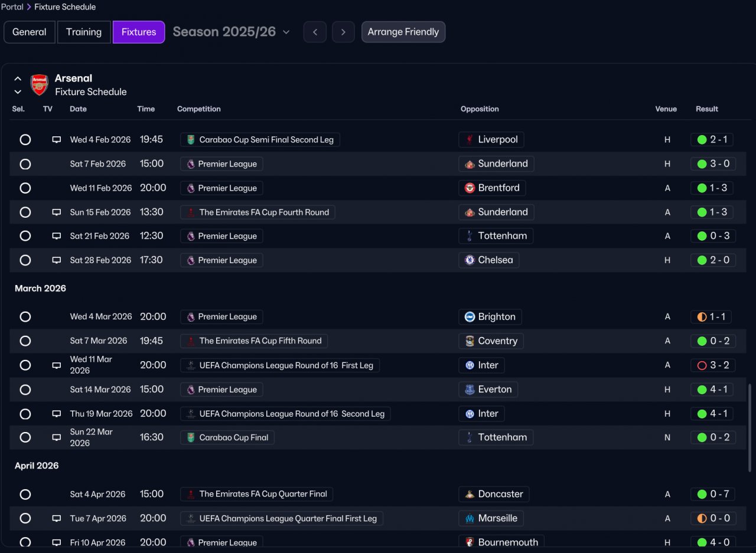Click the Brighton club badge
The width and height of the screenshot is (756, 553).
tap(470, 317)
